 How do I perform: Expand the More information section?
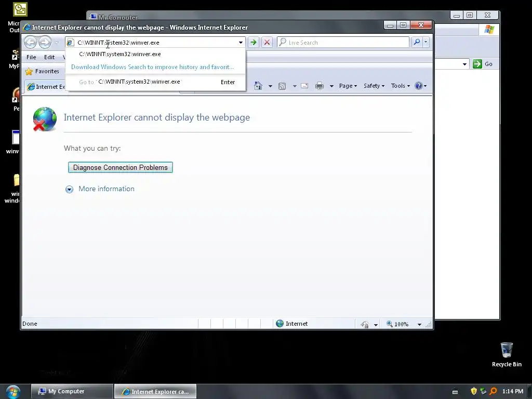(x=69, y=189)
